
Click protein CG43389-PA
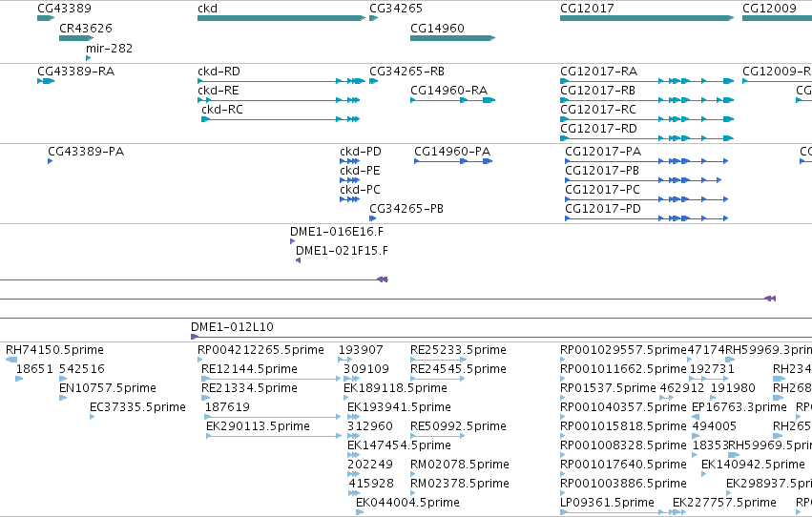[x=51, y=161]
